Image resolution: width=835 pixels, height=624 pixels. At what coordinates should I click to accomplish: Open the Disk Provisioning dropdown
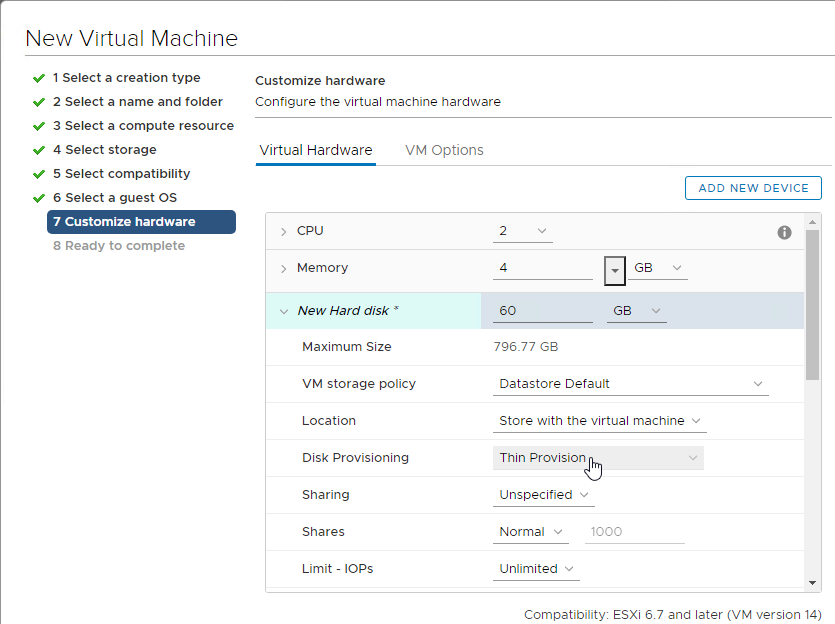598,458
